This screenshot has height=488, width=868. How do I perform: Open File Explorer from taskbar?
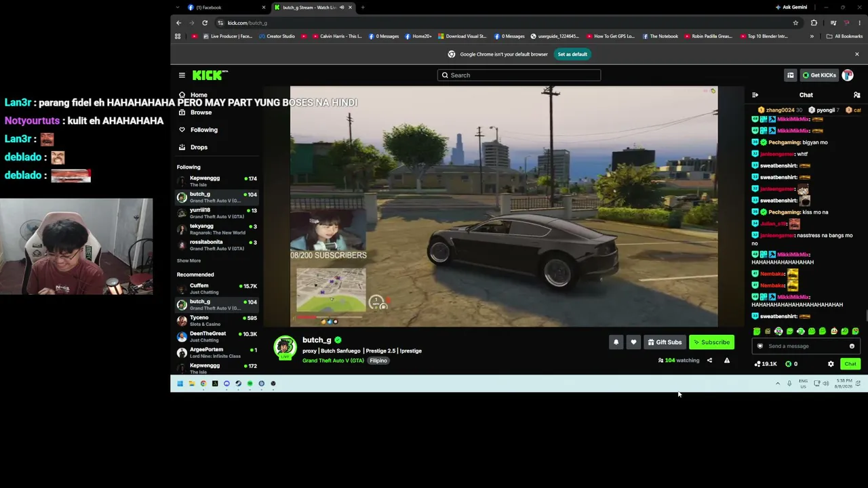point(191,384)
